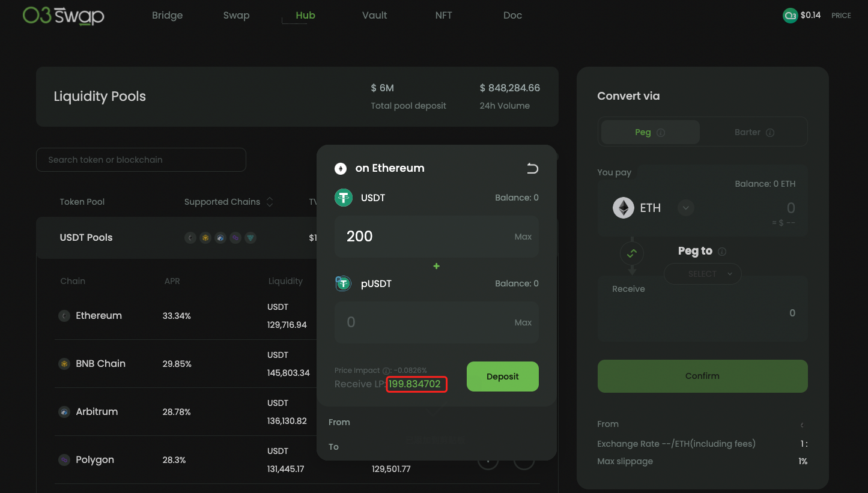Image resolution: width=868 pixels, height=493 pixels.
Task: Click the Price Impact info icon
Action: click(386, 371)
